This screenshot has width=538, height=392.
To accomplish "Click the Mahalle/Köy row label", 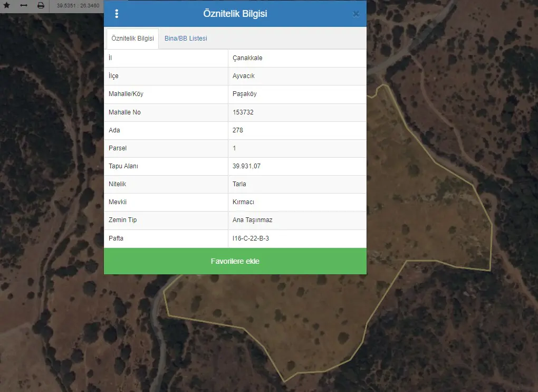I will pyautogui.click(x=126, y=94).
